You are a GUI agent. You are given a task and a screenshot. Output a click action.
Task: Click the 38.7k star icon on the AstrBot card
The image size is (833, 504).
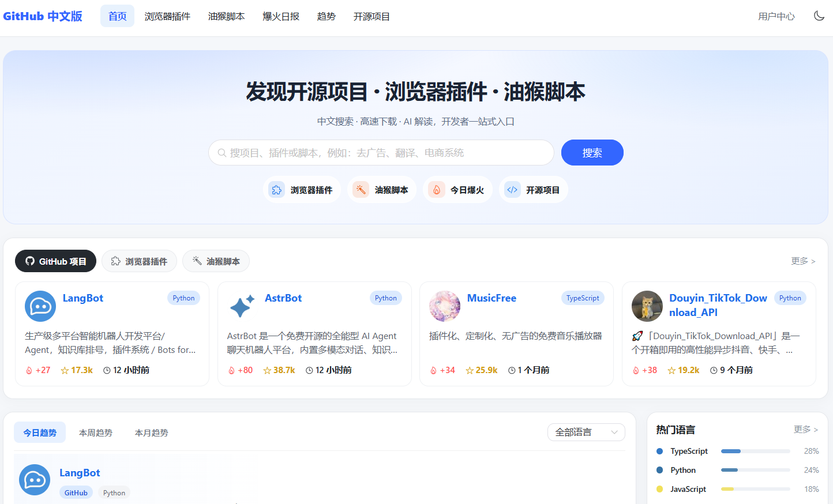(267, 370)
